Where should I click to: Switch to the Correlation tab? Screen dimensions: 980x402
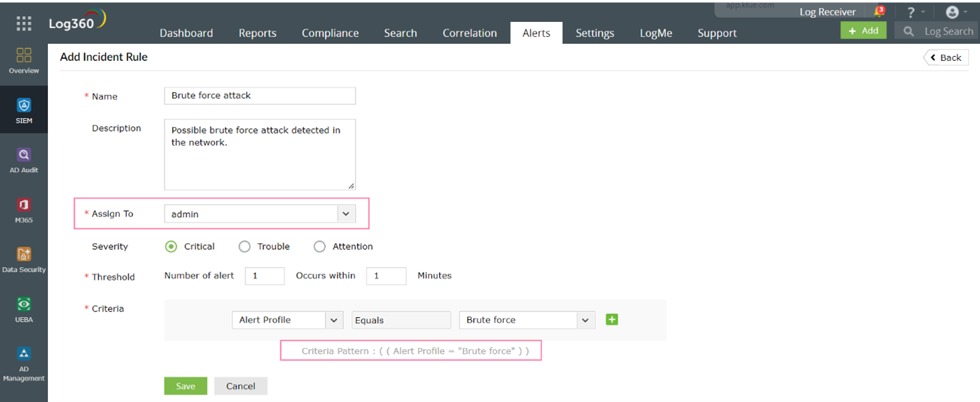(x=469, y=33)
